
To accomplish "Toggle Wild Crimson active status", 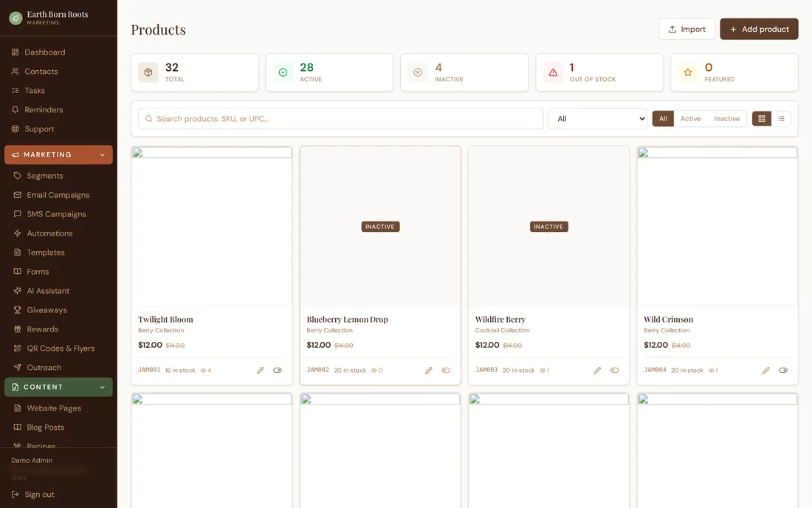I will [783, 370].
